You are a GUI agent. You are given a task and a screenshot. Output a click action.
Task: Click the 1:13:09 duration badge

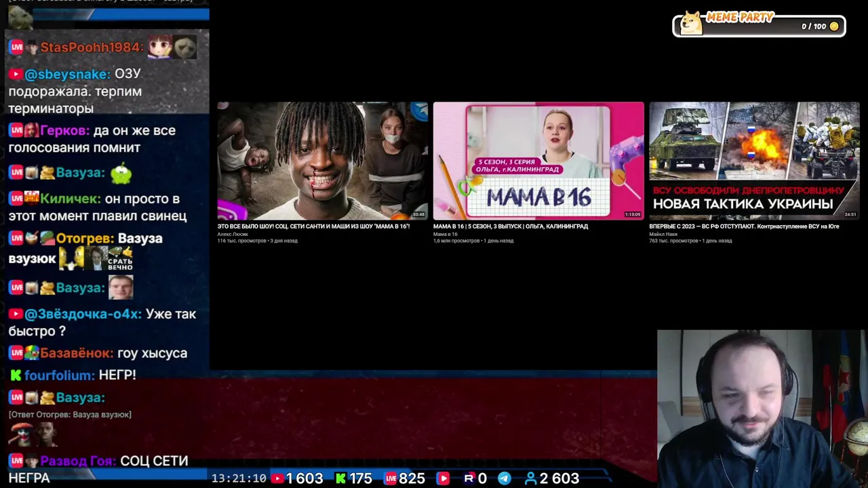tap(633, 214)
